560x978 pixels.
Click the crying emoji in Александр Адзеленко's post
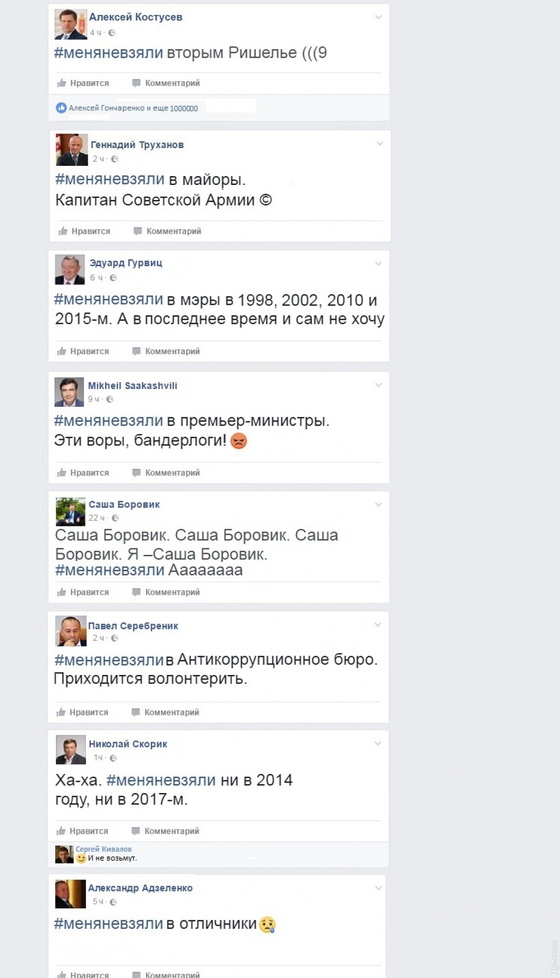coord(268,924)
